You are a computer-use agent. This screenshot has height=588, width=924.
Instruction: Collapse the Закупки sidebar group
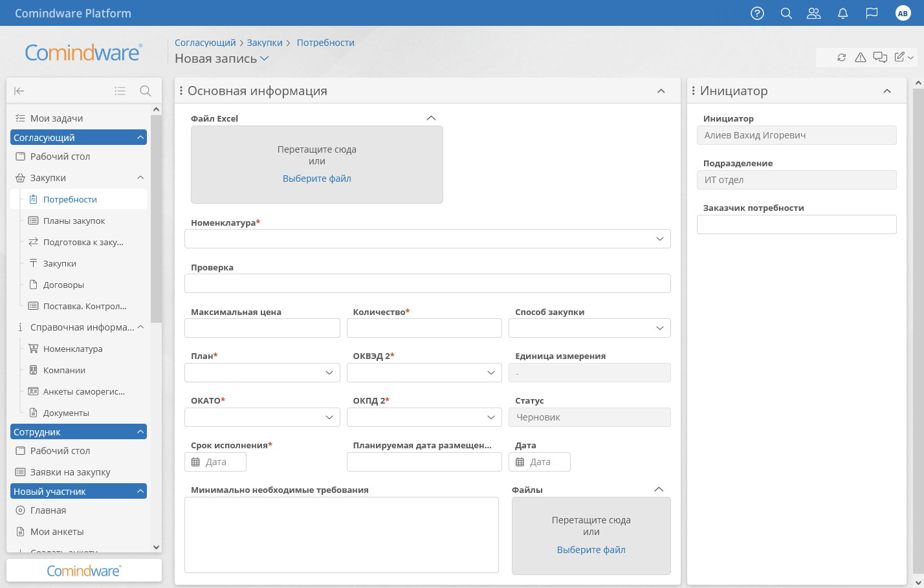[140, 178]
